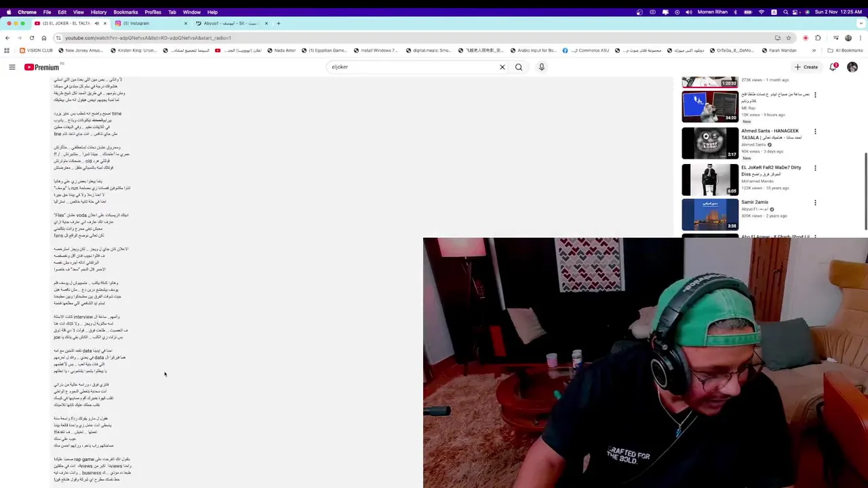Show hidden bookmarks with the chevron
Image resolution: width=868 pixels, height=488 pixels.
(814, 50)
